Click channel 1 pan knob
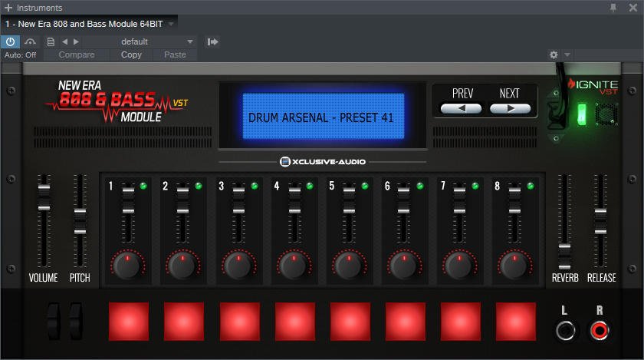The image size is (644, 360). tap(127, 265)
